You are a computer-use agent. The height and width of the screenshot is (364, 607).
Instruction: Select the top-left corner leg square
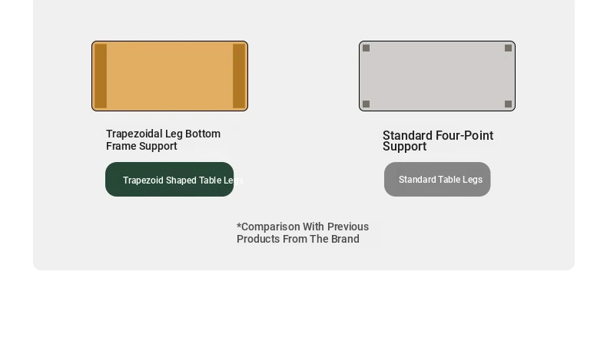click(x=367, y=48)
